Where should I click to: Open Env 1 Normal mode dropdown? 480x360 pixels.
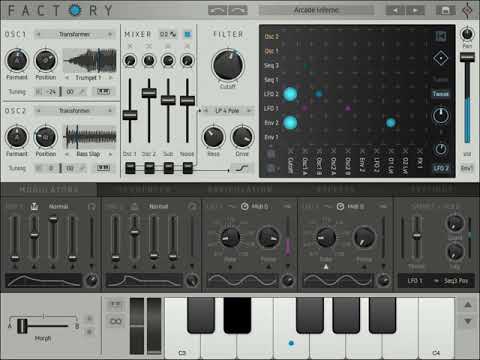59,207
